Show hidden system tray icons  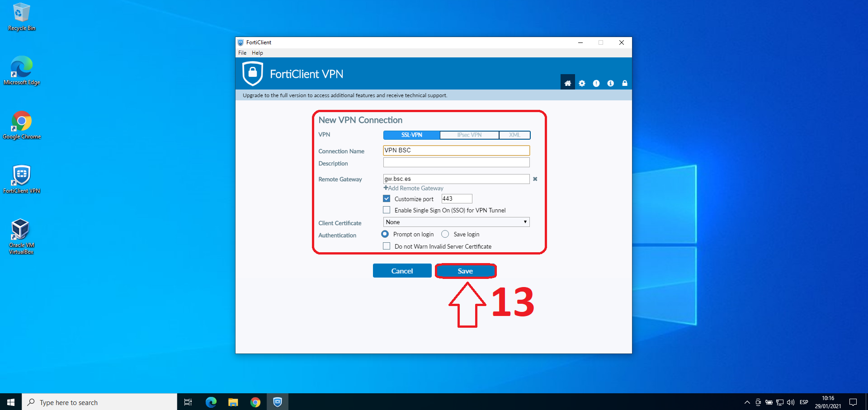coord(747,402)
